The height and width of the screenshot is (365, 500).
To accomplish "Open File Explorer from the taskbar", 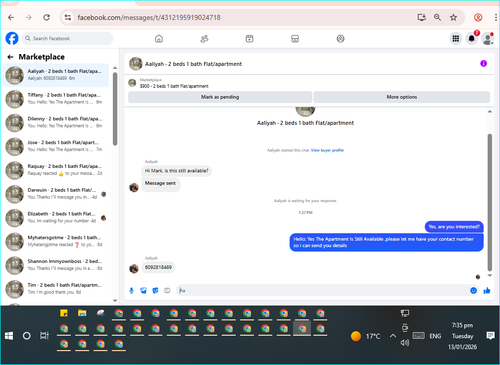I will pyautogui.click(x=82, y=313).
